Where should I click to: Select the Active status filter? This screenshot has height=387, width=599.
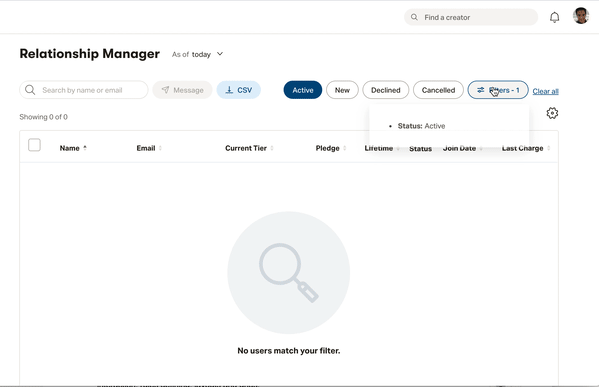click(303, 90)
